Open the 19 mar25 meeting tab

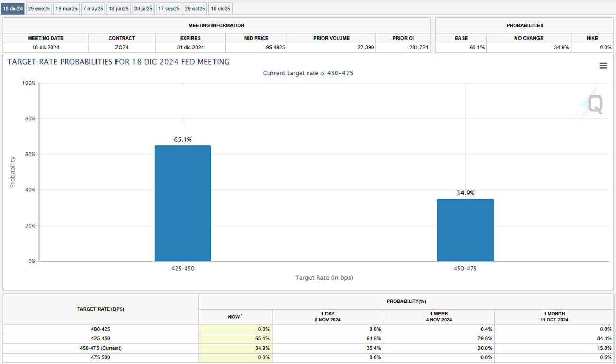tap(66, 9)
